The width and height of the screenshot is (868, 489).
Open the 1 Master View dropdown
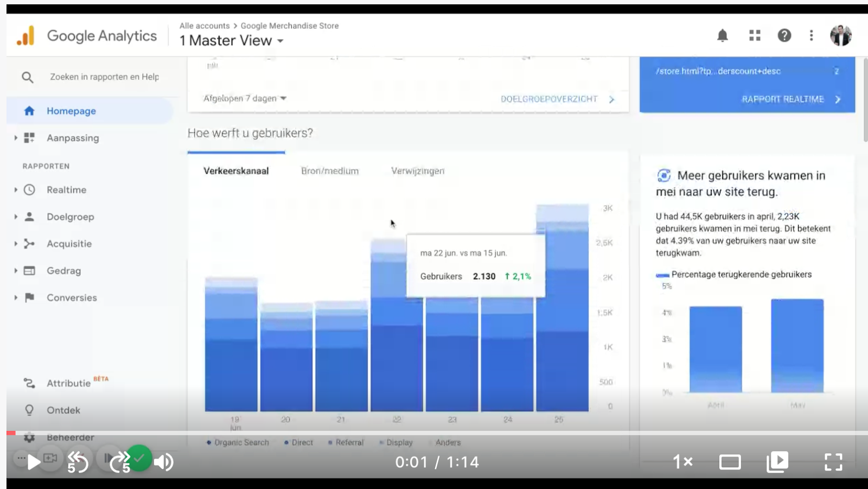pyautogui.click(x=232, y=41)
